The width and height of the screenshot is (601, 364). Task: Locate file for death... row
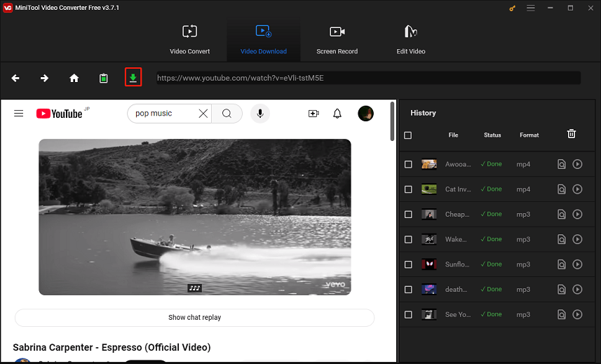562,289
